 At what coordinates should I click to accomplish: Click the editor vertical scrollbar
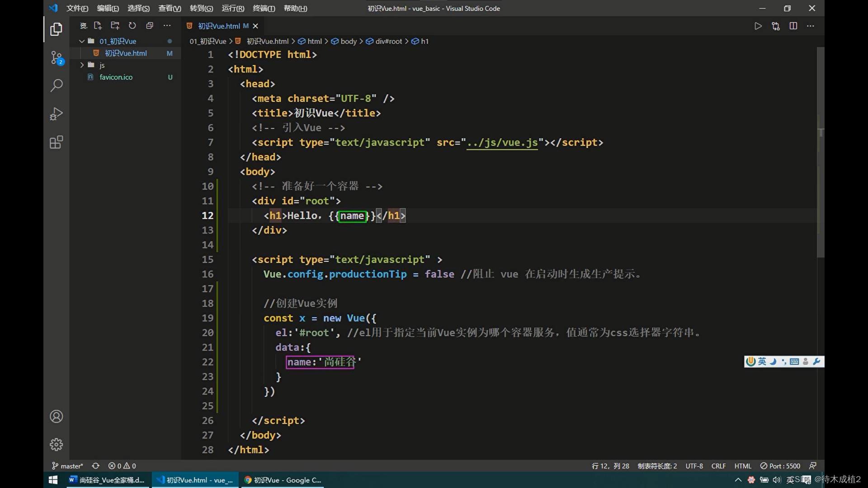coord(821,152)
